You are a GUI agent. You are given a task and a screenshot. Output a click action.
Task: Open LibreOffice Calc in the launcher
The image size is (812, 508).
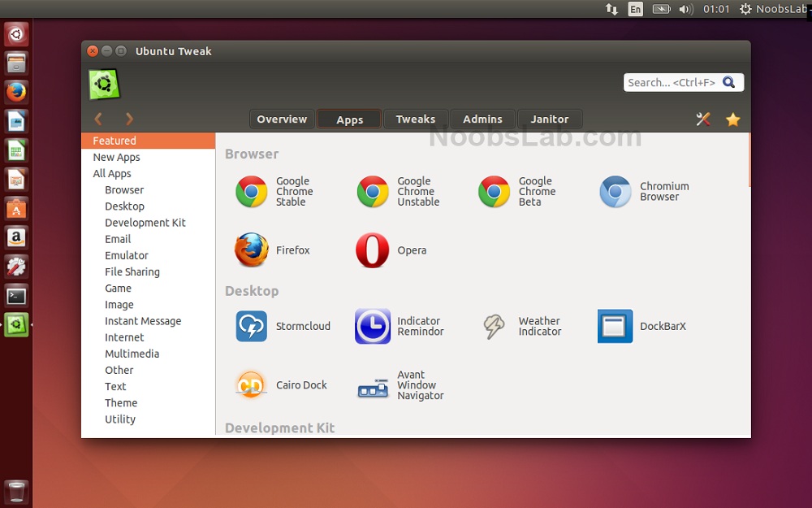(16, 151)
